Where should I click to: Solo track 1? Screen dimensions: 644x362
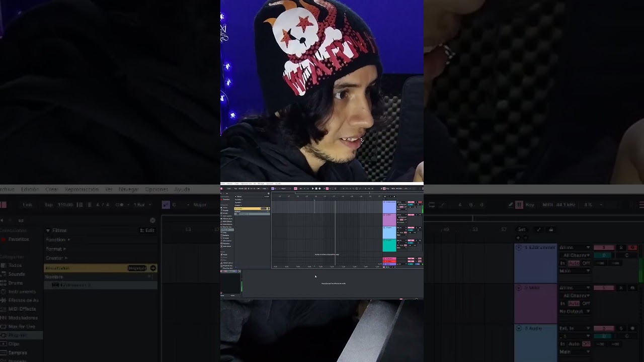(417, 202)
